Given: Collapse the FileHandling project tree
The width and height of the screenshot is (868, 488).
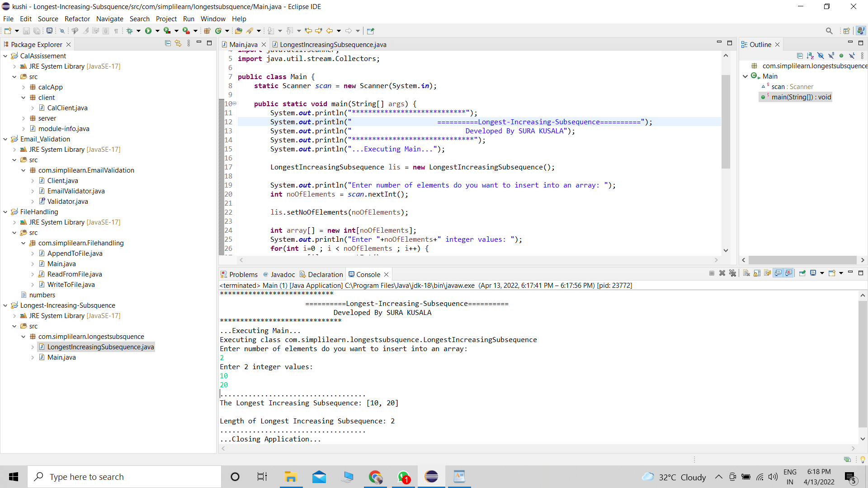Looking at the screenshot, I should [x=5, y=211].
